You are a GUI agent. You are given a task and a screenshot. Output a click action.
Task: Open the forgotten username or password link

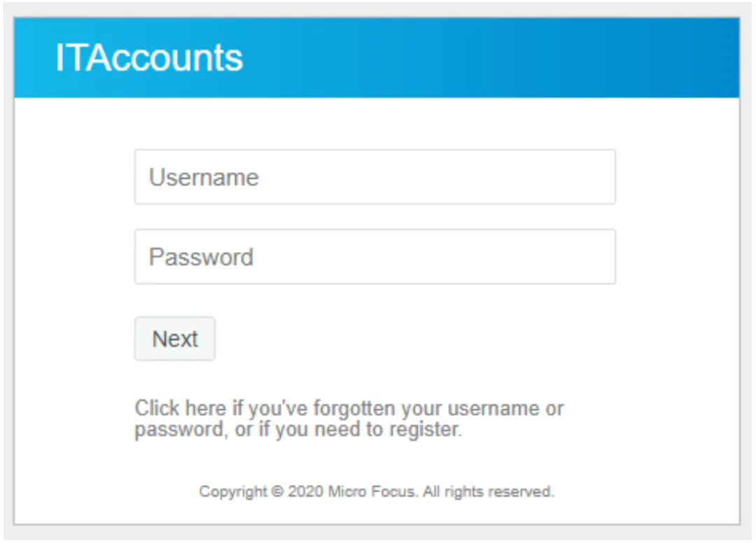[349, 419]
